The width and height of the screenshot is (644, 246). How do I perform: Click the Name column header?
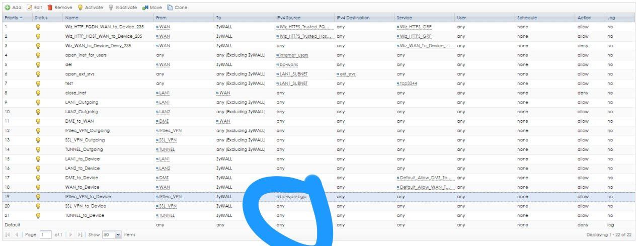click(108, 18)
